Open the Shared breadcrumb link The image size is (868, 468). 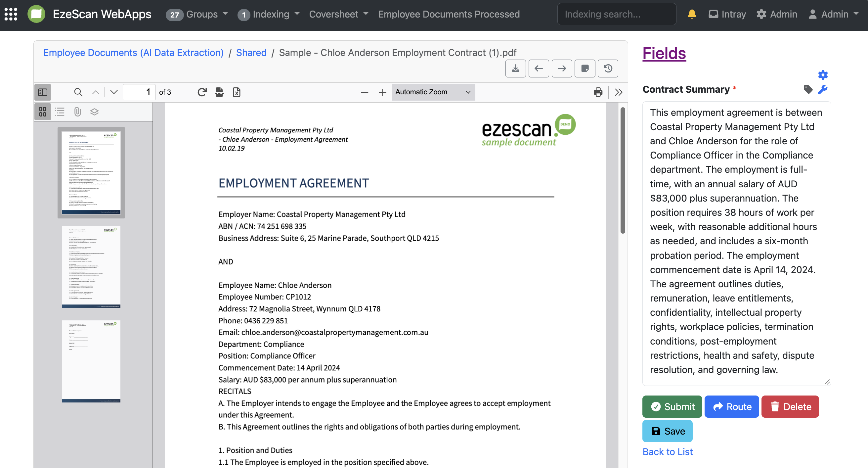coord(251,53)
